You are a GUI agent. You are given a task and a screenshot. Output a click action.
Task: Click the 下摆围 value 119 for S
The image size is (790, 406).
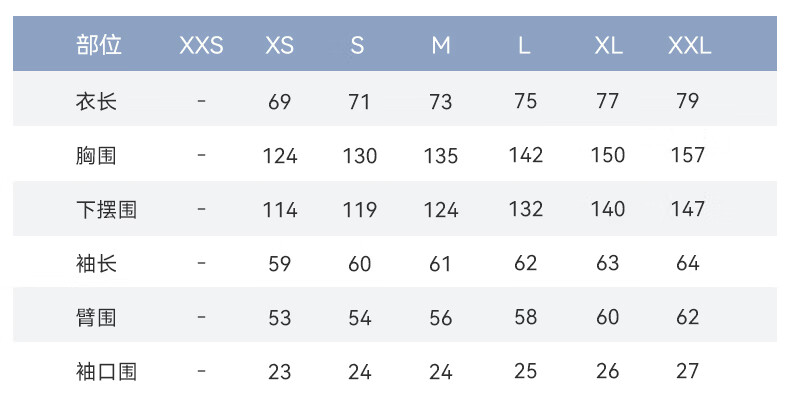(359, 210)
